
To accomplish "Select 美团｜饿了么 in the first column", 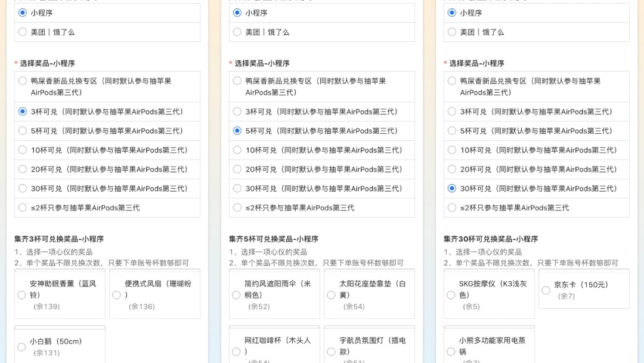I will click(x=23, y=32).
